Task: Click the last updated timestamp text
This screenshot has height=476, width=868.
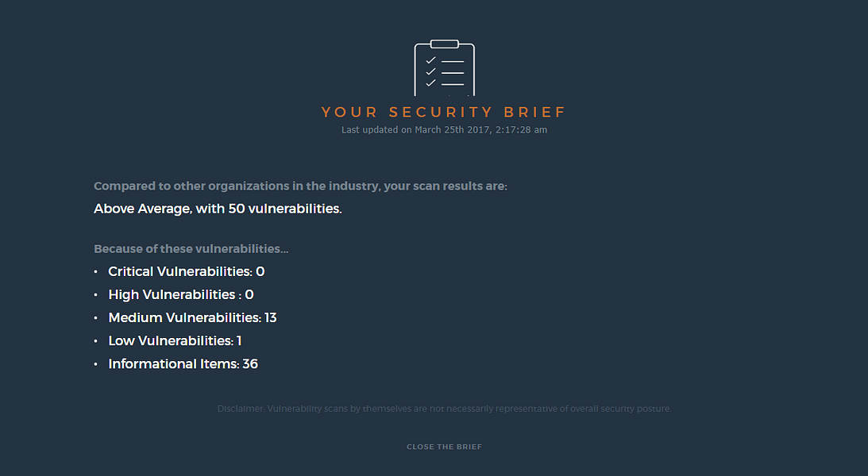Action: tap(445, 130)
